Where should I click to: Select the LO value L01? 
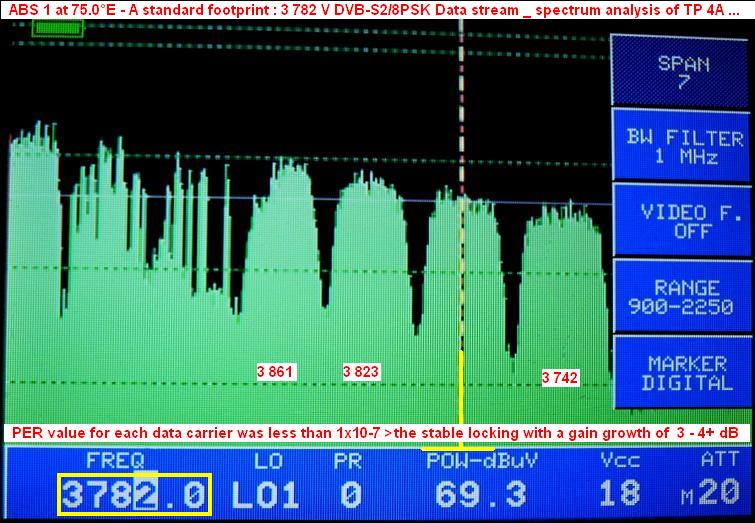(x=268, y=495)
